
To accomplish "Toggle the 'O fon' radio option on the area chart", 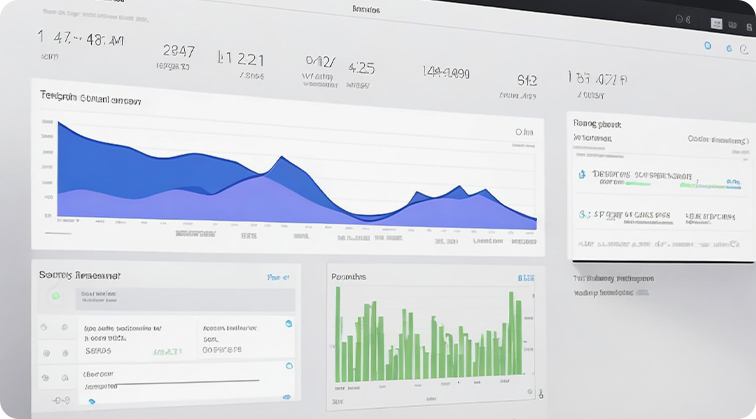I will (524, 132).
